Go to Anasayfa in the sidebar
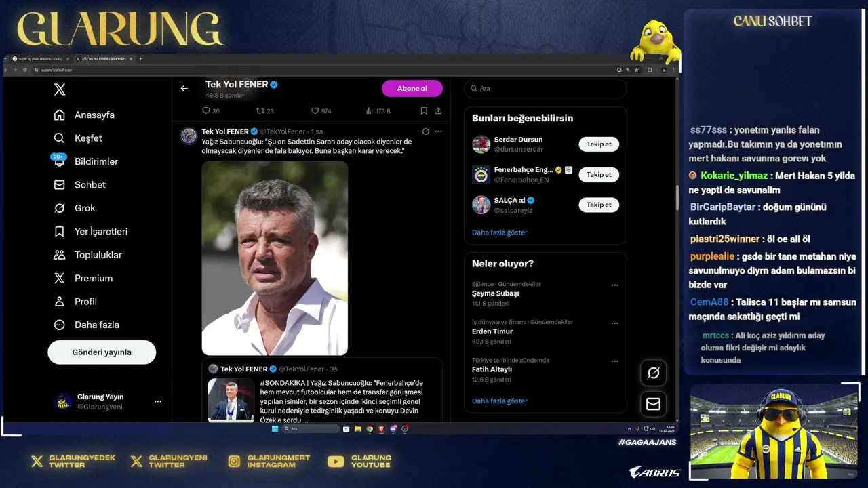868x488 pixels. (84, 115)
